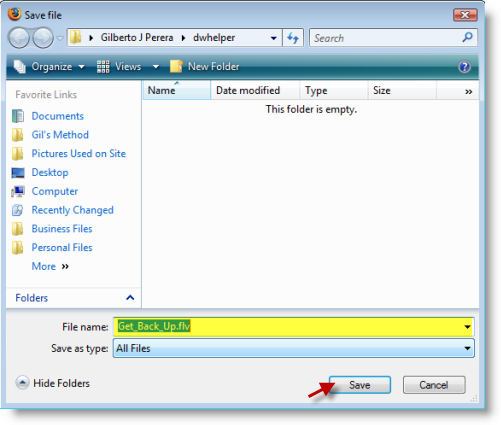Expand the Views dropdown arrow
Image resolution: width=501 pixels, height=425 pixels.
(155, 67)
